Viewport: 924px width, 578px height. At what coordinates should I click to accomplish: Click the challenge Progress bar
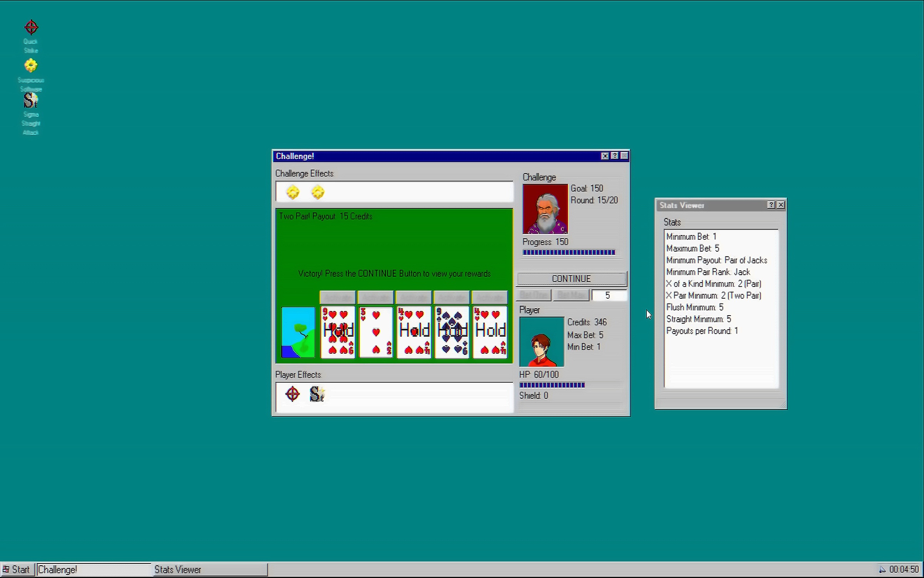click(x=569, y=252)
